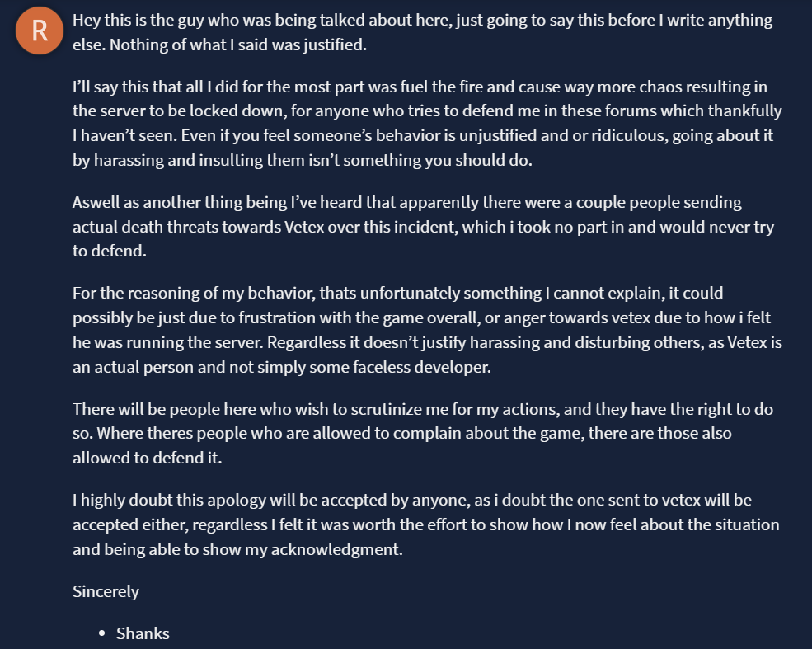812x649 pixels.
Task: Open the orange R user avatar
Action: [40, 31]
